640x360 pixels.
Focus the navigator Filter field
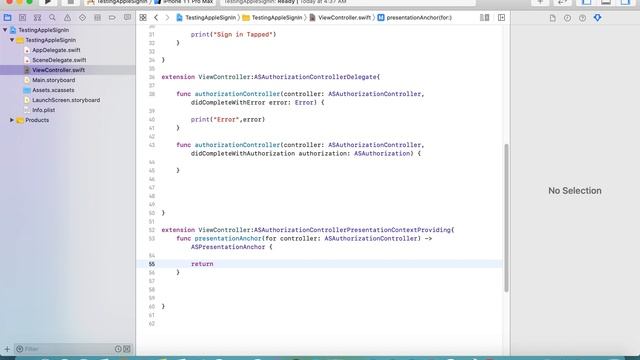click(x=67, y=349)
